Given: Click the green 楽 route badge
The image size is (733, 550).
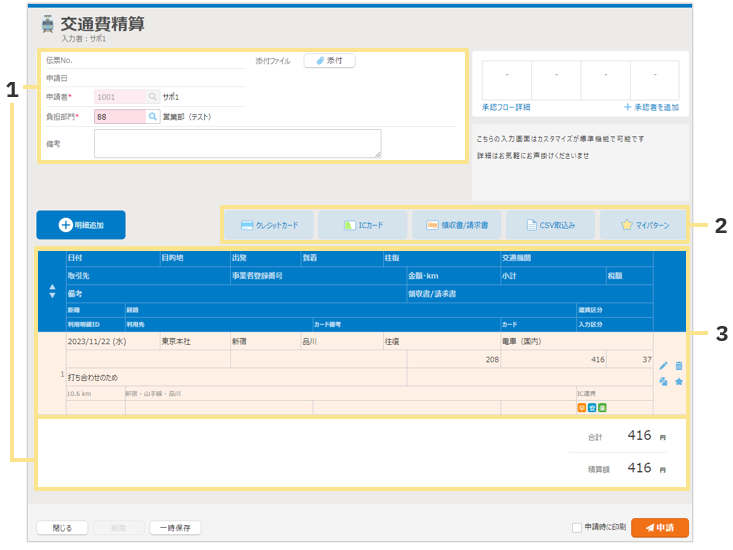Looking at the screenshot, I should pos(602,407).
